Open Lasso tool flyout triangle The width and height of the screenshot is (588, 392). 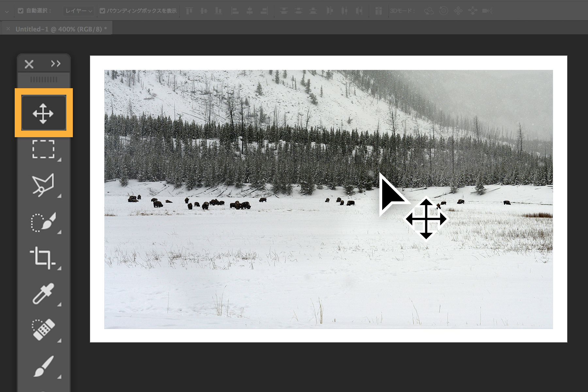pos(59,196)
